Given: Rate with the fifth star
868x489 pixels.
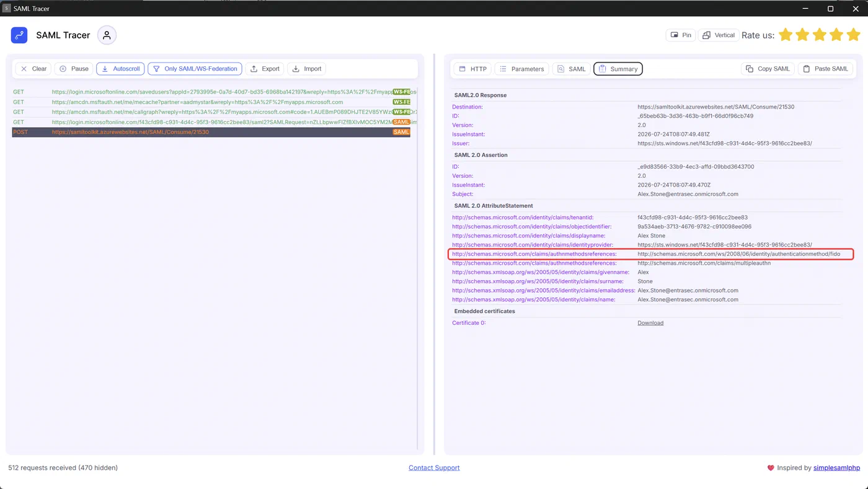Looking at the screenshot, I should tap(853, 35).
